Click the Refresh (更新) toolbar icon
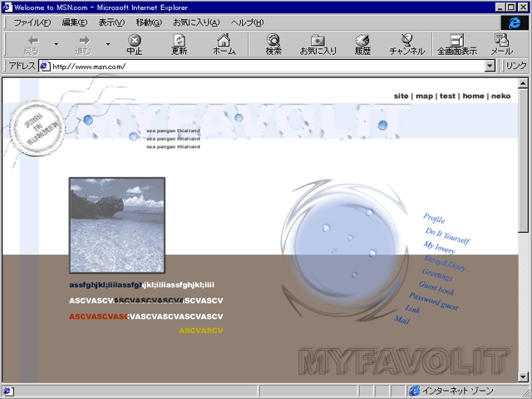 [180, 44]
